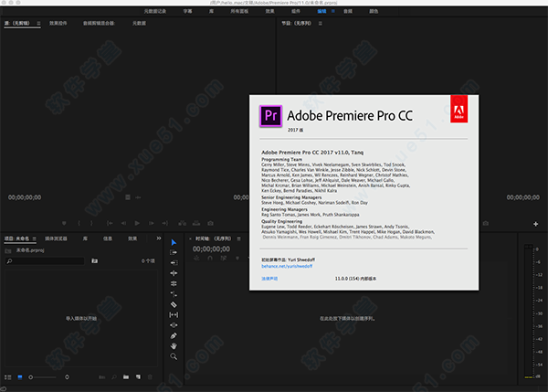The image size is (548, 392).
Task: Switch Project panel to icon view
Action: [20, 377]
